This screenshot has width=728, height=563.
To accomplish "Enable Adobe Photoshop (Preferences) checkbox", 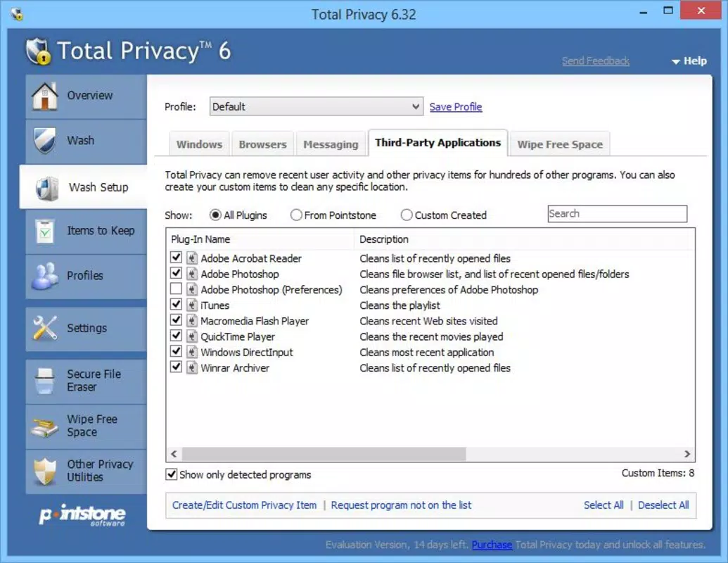I will coord(176,289).
